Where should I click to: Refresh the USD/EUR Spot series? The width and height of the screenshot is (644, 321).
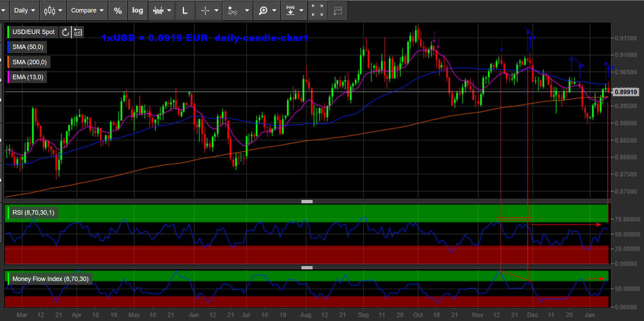click(65, 32)
